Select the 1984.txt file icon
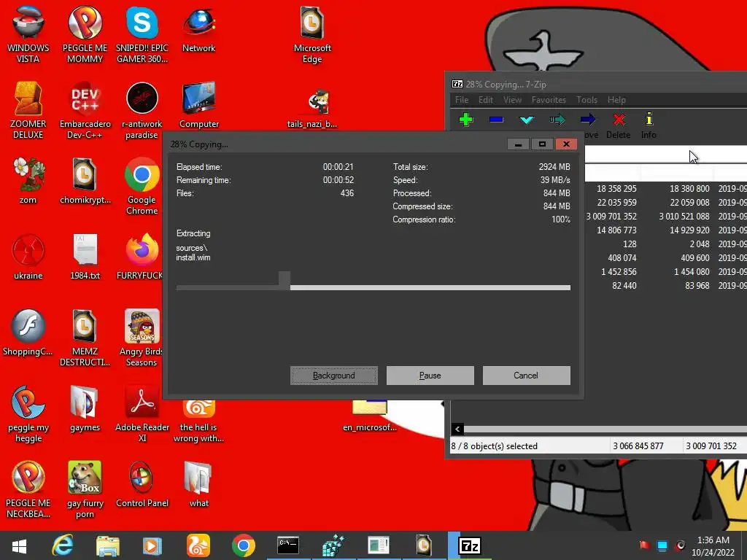Image resolution: width=747 pixels, height=560 pixels. 85,257
